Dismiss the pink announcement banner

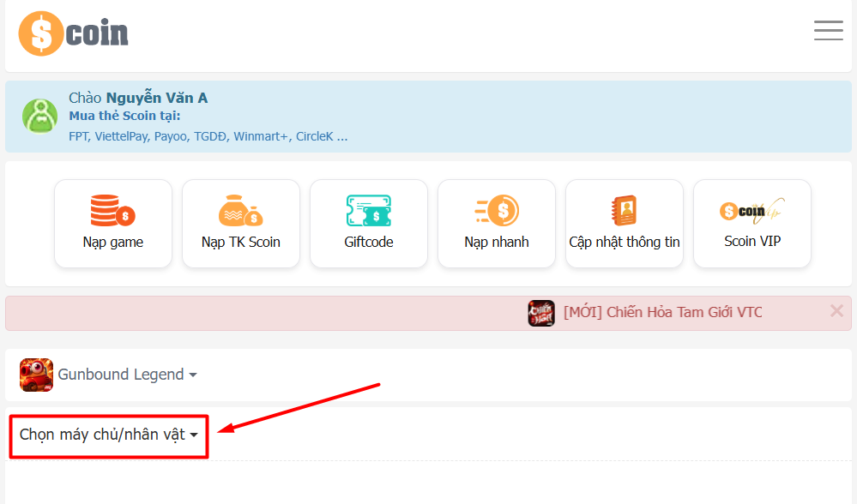pyautogui.click(x=836, y=311)
